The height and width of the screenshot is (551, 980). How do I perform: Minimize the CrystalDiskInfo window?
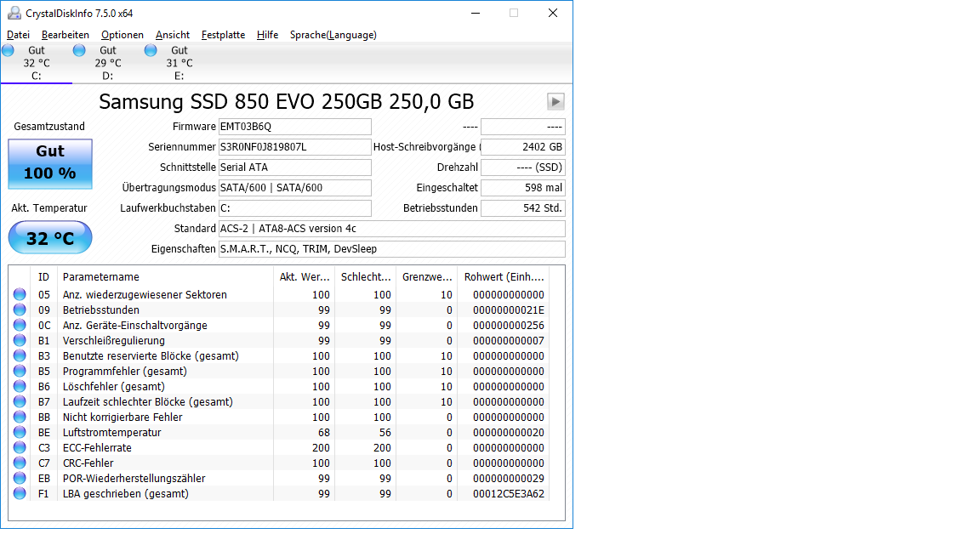coord(476,13)
